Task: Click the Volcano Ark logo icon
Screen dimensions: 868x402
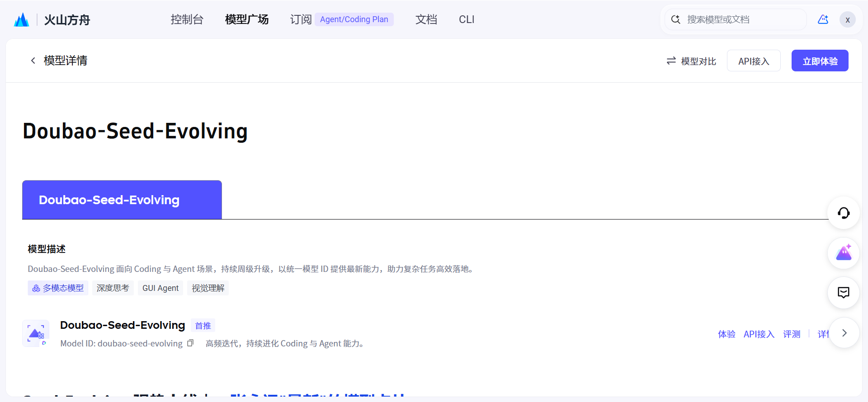Action: (21, 19)
